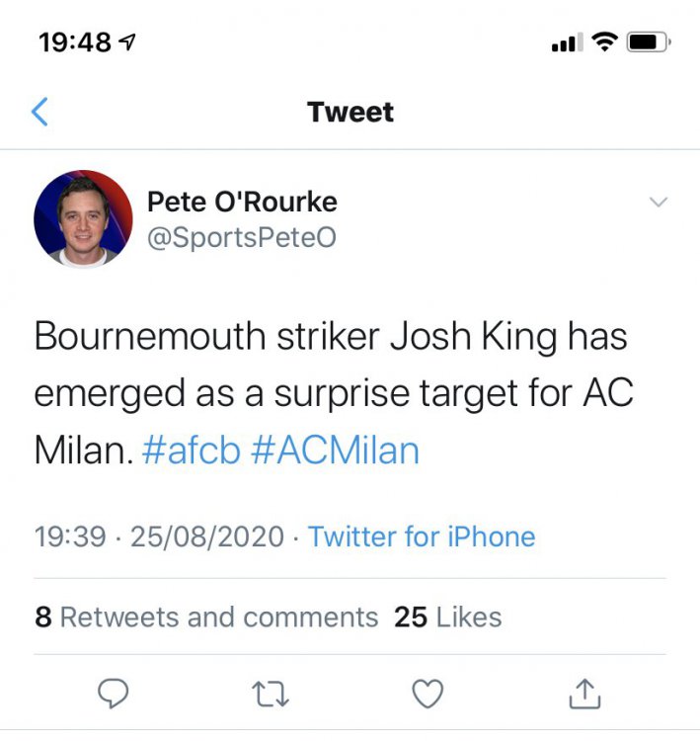Tap the Tweet header title
Viewport: 700px width, 741px height.
350,112
